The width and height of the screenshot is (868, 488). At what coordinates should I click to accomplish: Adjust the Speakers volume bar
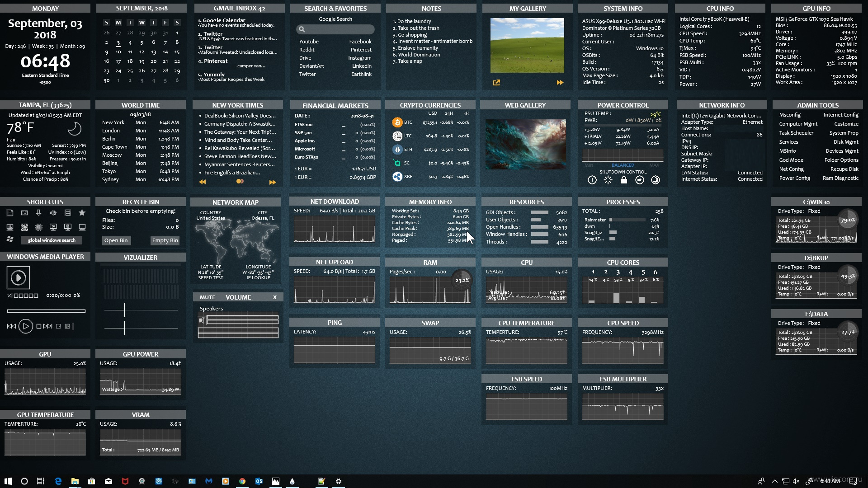point(242,320)
